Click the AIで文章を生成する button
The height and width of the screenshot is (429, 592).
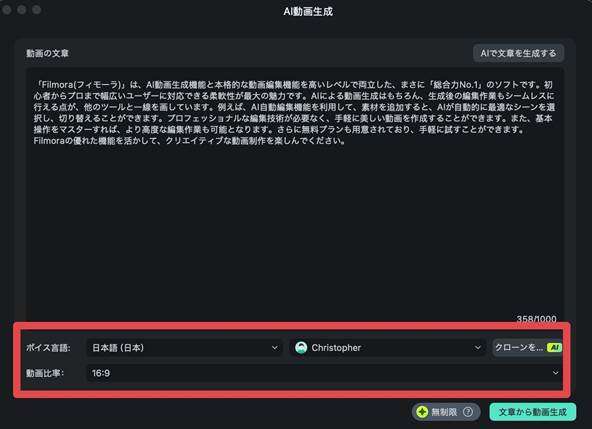518,53
